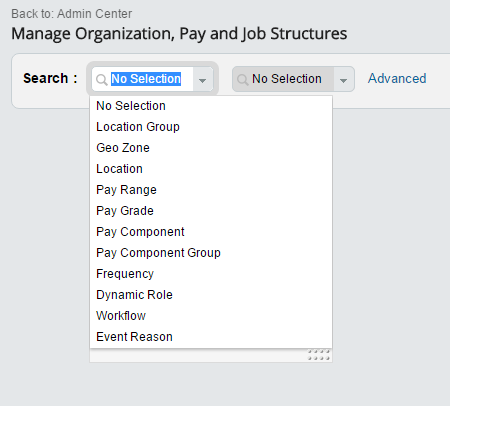Expand the second No Selection dropdown arrow
Image resolution: width=495 pixels, height=424 pixels.
[343, 80]
